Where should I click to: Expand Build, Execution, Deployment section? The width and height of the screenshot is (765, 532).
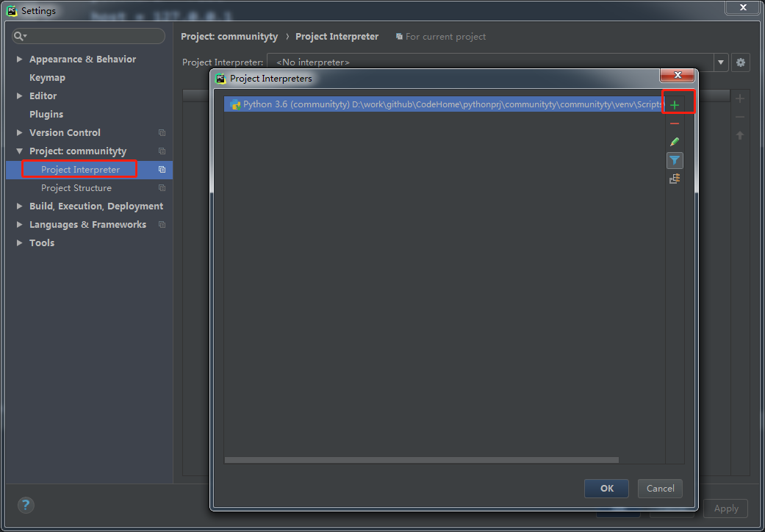19,206
